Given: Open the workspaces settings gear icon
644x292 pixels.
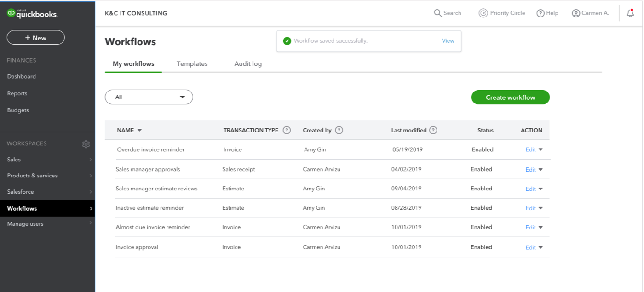Looking at the screenshot, I should (86, 144).
